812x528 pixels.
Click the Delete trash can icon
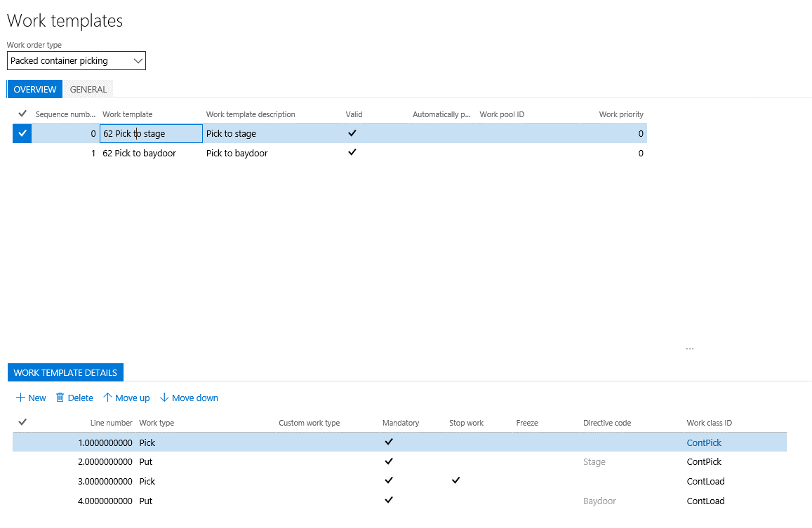pos(60,398)
